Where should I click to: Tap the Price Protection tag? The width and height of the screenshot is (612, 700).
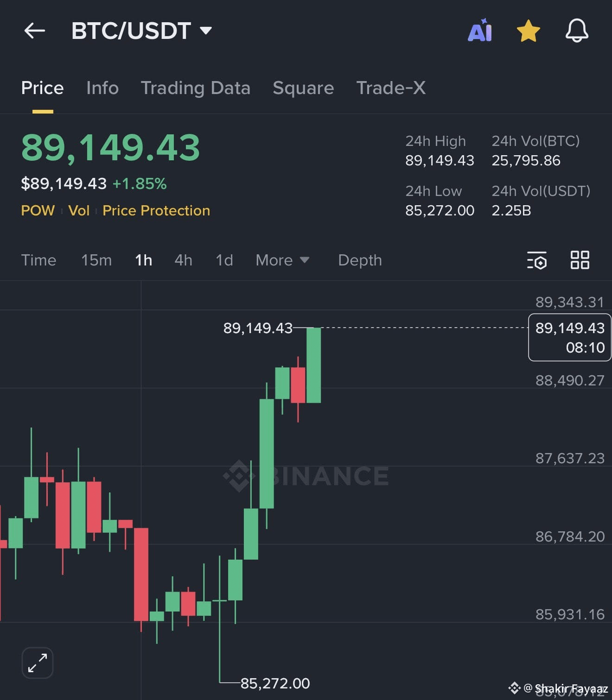156,211
